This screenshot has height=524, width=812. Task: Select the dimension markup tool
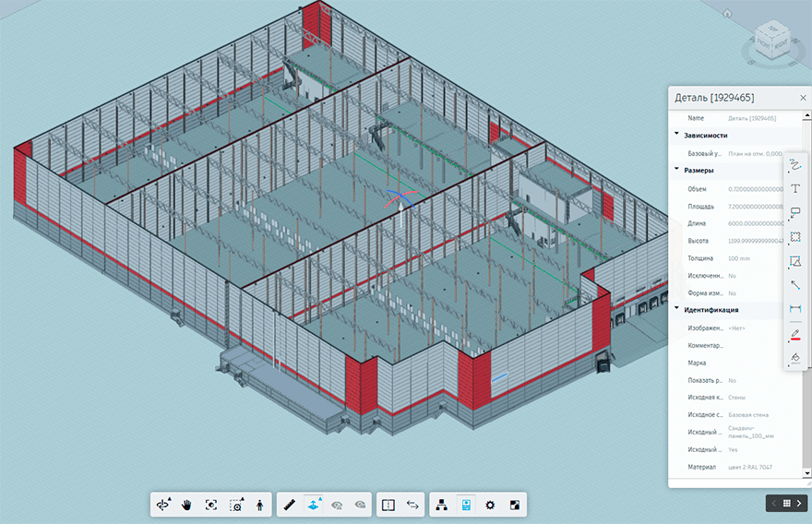795,309
